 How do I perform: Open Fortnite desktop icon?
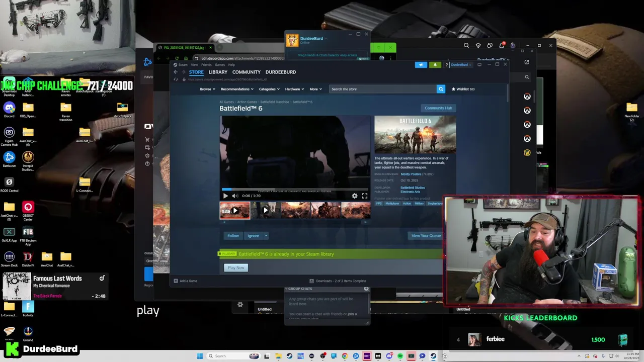pos(28,308)
